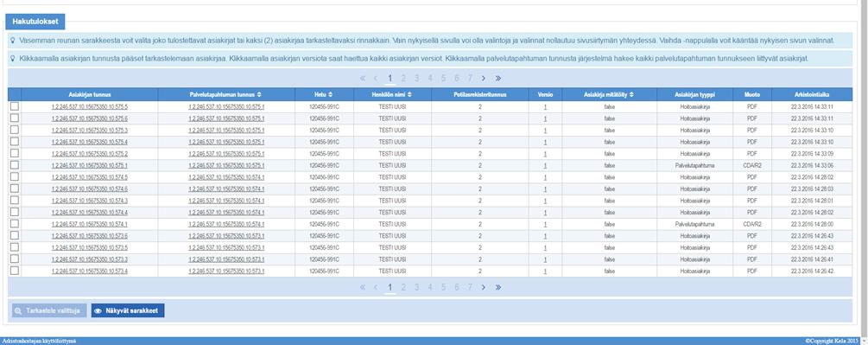Open document link 1.2.246.537.10.15675350.10.574.1
868x345 pixels.
(90, 224)
